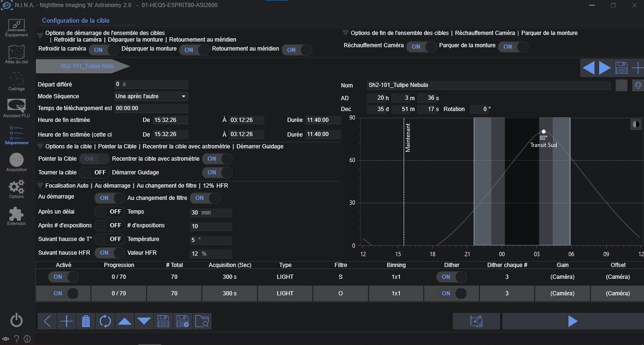Viewport: 644px width, 345px height.
Task: Click the left triangle target button above the Nom field
Action: (x=589, y=68)
